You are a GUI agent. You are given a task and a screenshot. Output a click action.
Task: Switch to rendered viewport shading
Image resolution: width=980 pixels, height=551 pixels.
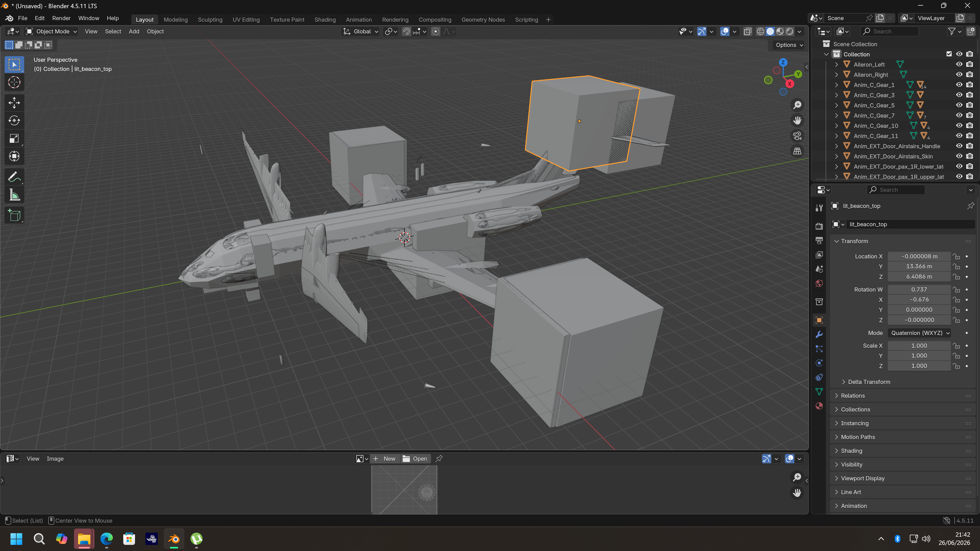tap(790, 32)
